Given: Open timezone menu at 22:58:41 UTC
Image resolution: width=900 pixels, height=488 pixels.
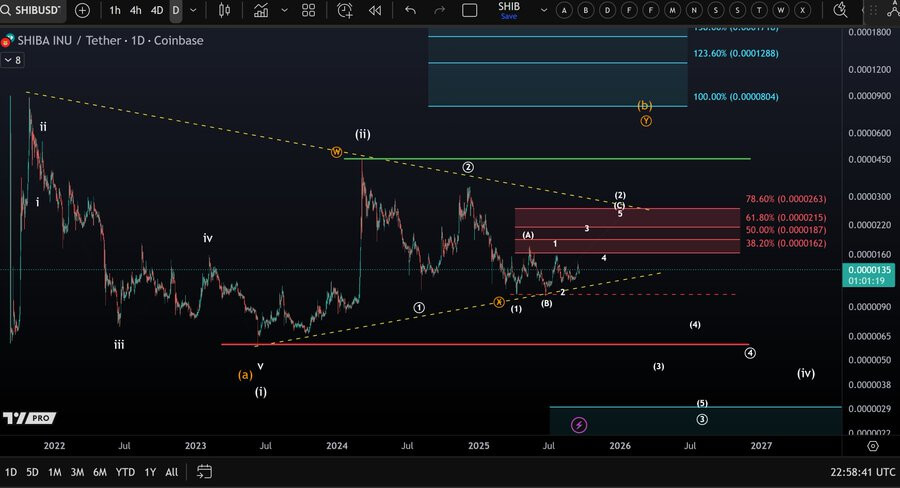Looking at the screenshot, I should (x=862, y=472).
